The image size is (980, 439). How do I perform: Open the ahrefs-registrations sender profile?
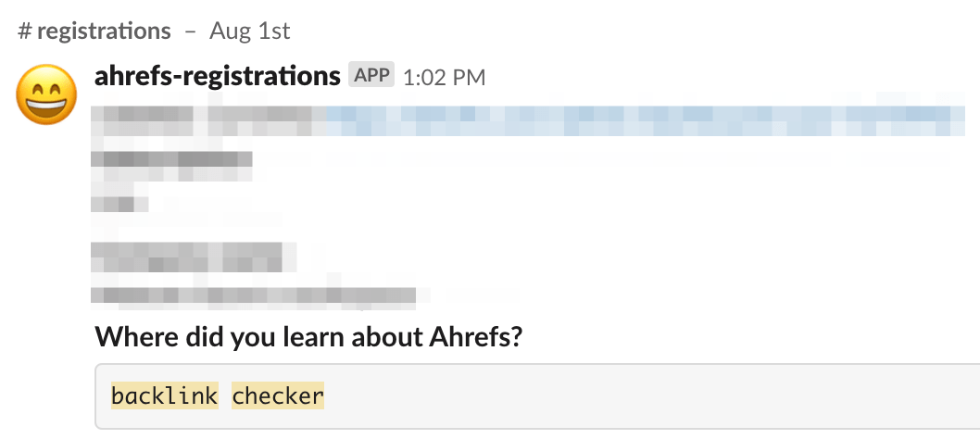pos(218,76)
